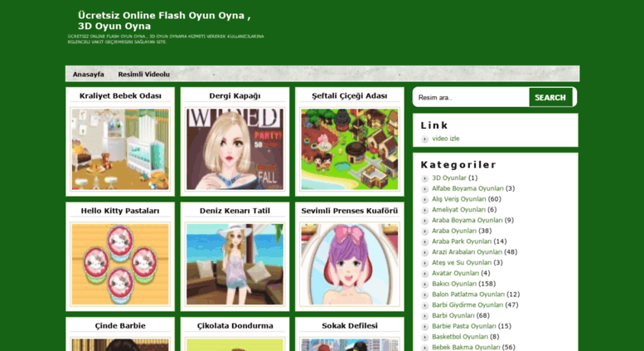Open the Bebek Bakma Oyunları category
644x351 pixels.
pyautogui.click(x=466, y=348)
